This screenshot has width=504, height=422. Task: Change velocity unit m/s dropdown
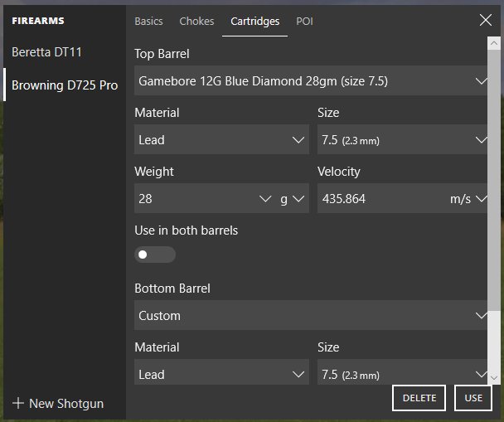[468, 199]
